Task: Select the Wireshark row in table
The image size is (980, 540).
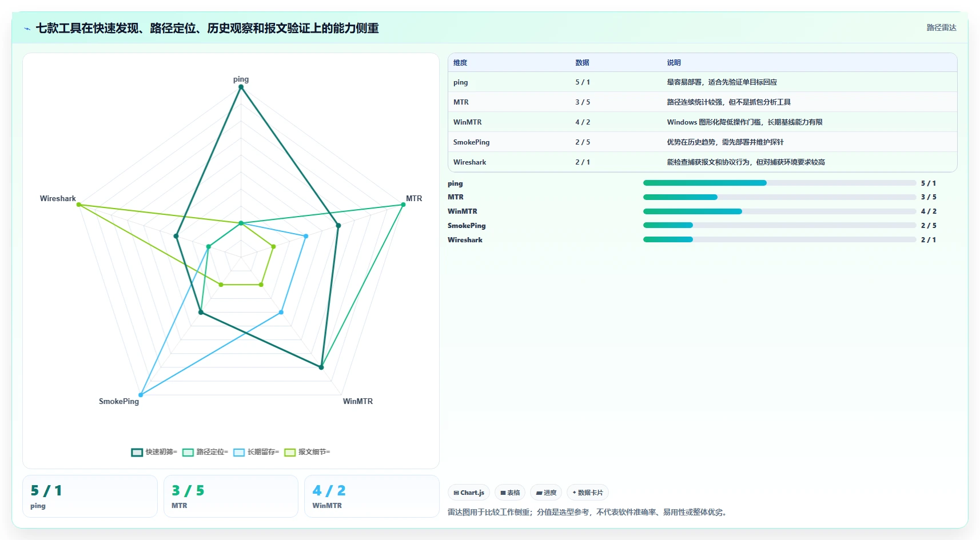Action: tap(702, 162)
